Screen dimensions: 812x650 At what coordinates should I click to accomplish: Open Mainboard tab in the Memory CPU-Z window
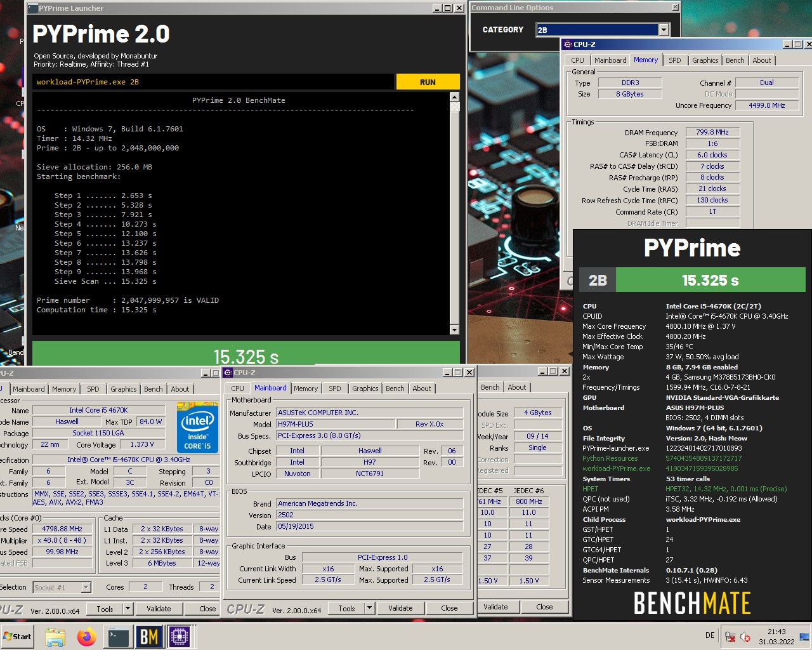[610, 60]
